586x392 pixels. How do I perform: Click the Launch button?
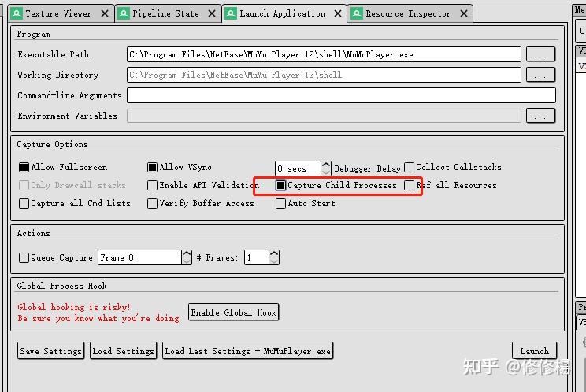click(535, 351)
